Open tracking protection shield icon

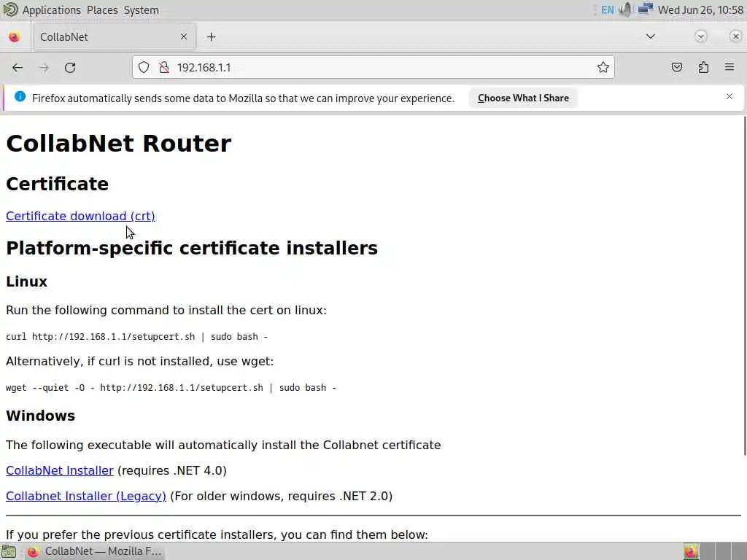(144, 68)
